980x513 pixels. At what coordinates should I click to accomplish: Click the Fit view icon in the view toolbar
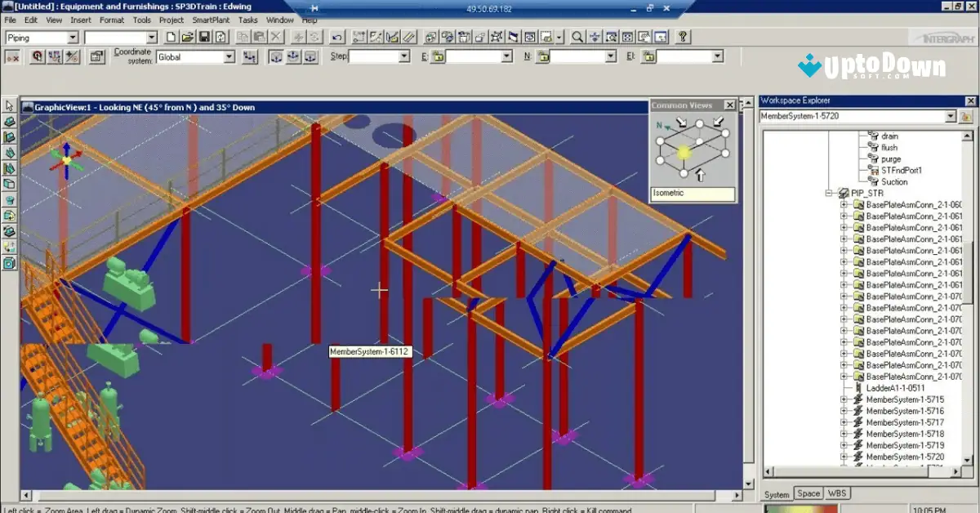pos(626,36)
